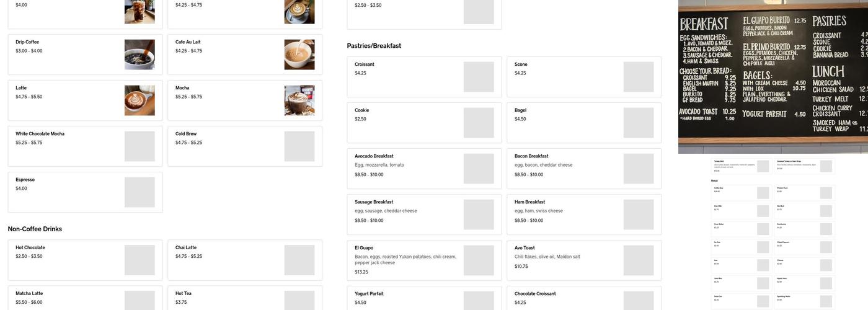Choose the Bacon Breakfast sandwich

click(x=584, y=169)
